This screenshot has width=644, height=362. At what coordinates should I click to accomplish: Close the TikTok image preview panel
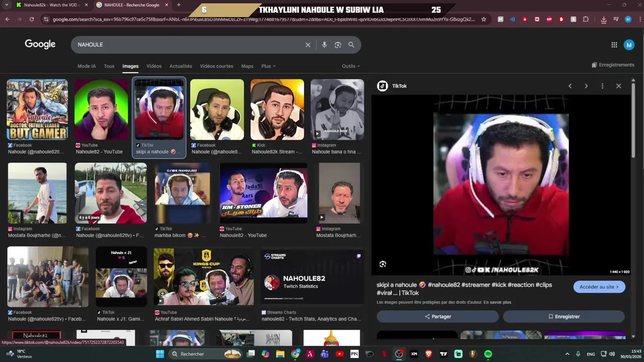pyautogui.click(x=619, y=86)
